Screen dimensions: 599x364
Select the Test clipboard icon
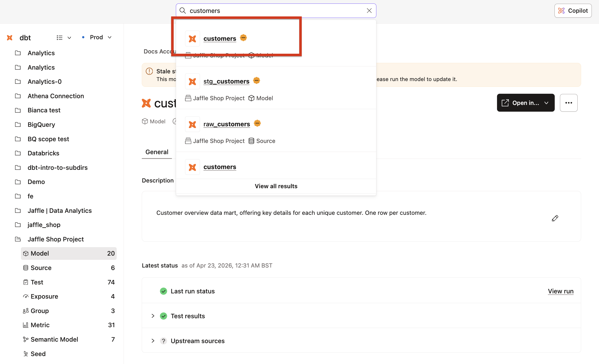pyautogui.click(x=26, y=282)
